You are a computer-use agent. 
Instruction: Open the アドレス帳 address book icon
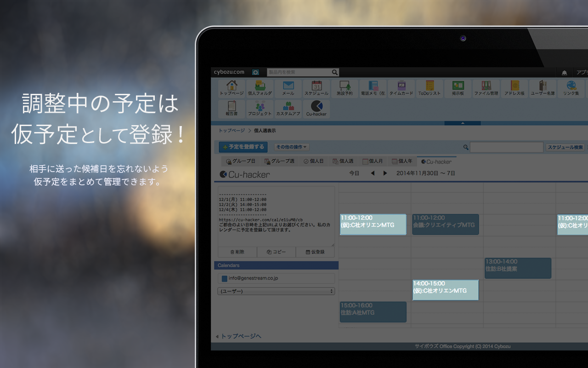coord(514,88)
